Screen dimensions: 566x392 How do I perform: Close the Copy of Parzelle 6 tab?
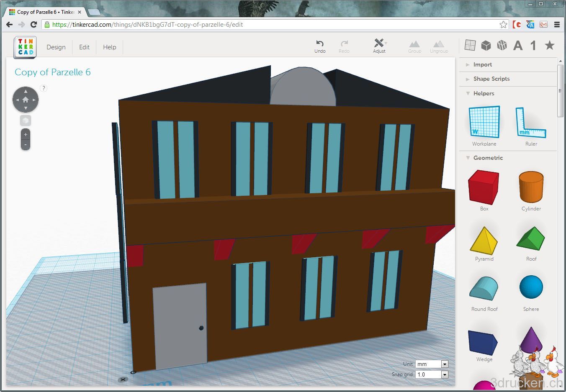coord(80,12)
